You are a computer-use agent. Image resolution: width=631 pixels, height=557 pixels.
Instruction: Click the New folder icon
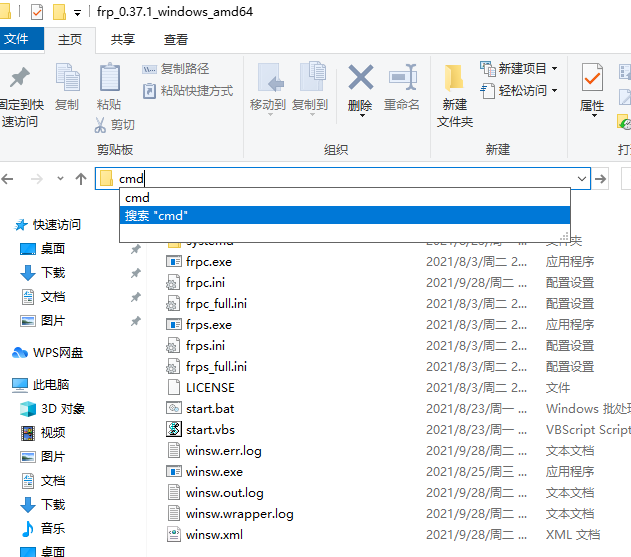pyautogui.click(x=454, y=78)
